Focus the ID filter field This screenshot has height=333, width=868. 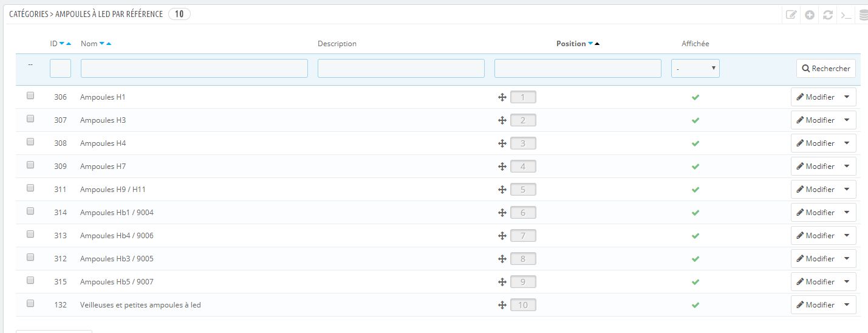coord(60,69)
